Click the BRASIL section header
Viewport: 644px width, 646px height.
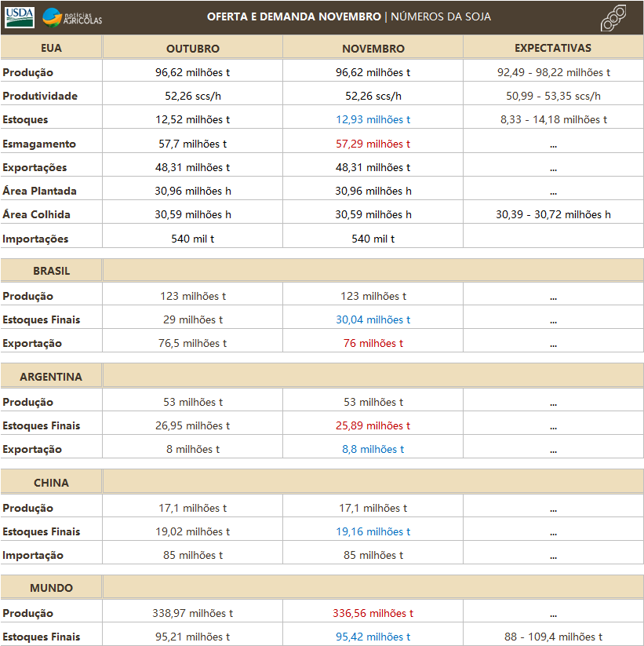pos(51,271)
